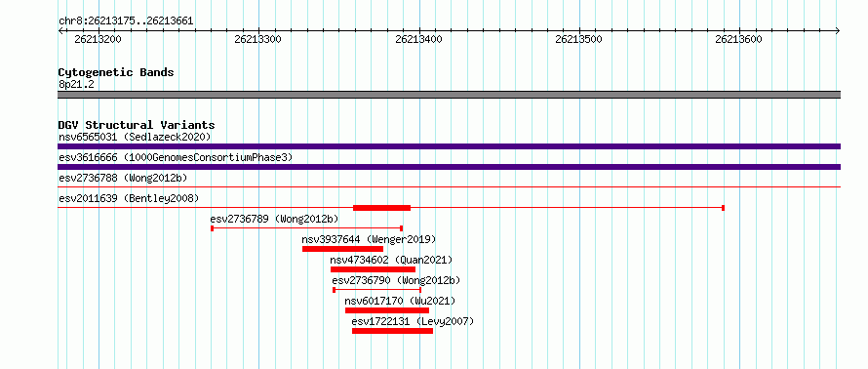Click ruler position 26213200
Image resolution: width=868 pixels, height=369 pixels.
[98, 39]
